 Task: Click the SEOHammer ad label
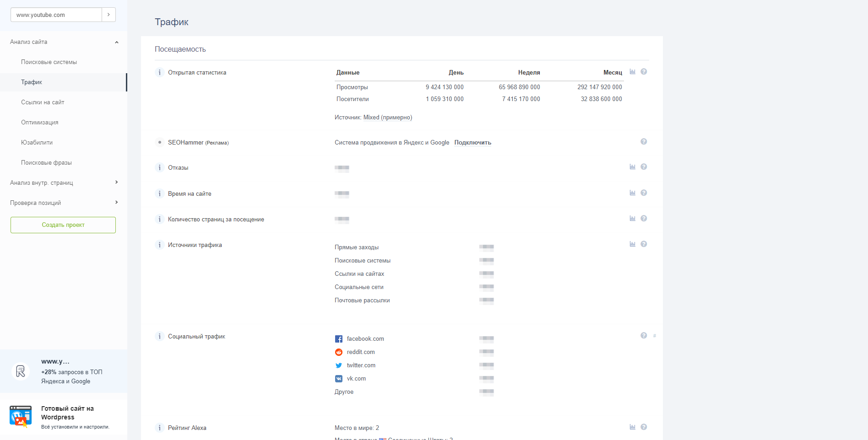tap(198, 143)
